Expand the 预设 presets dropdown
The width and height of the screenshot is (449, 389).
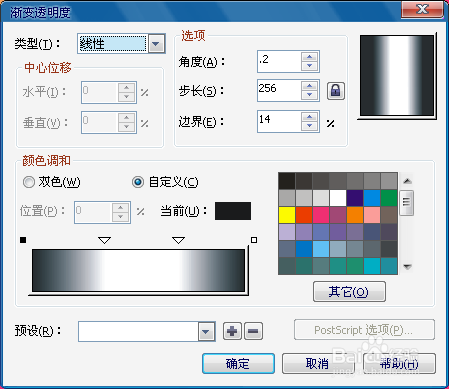pos(206,332)
